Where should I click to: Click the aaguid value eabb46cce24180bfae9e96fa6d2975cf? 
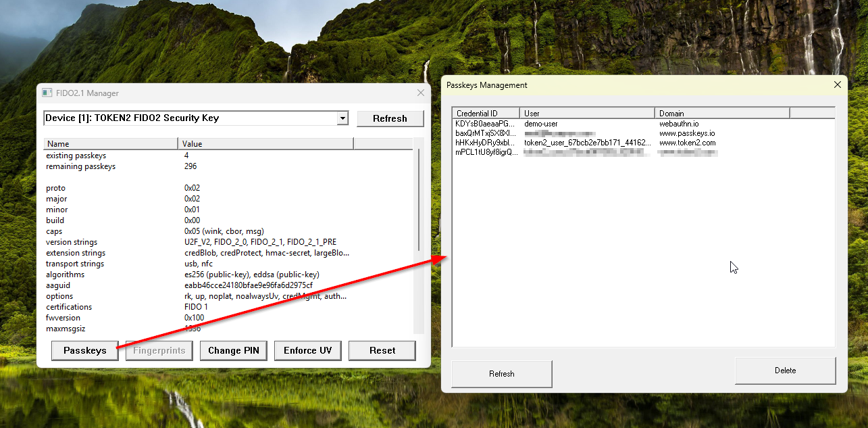tap(248, 285)
